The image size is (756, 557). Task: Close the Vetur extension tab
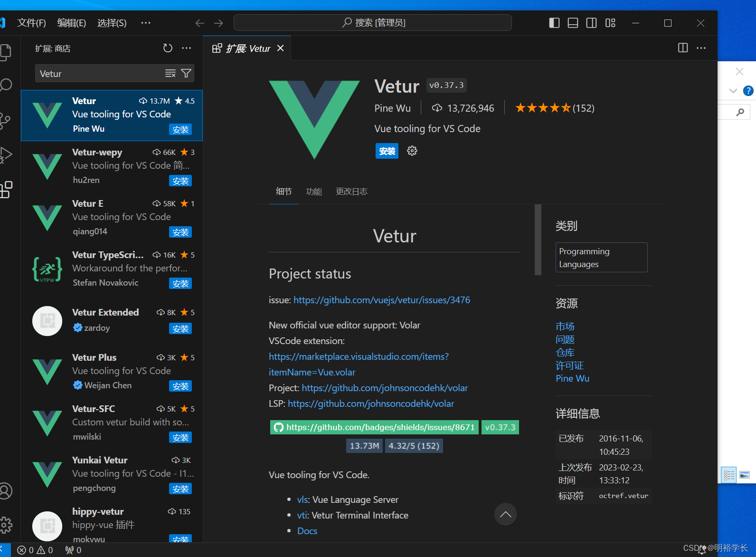(x=281, y=48)
